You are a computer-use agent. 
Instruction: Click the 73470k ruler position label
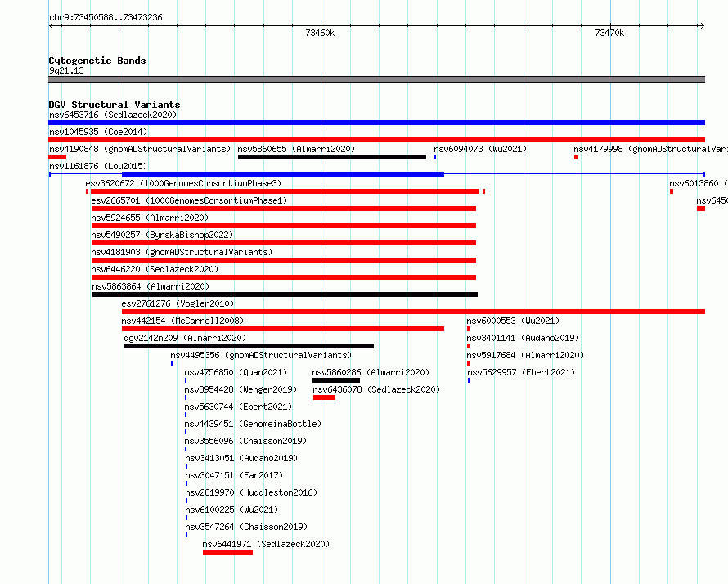point(609,33)
